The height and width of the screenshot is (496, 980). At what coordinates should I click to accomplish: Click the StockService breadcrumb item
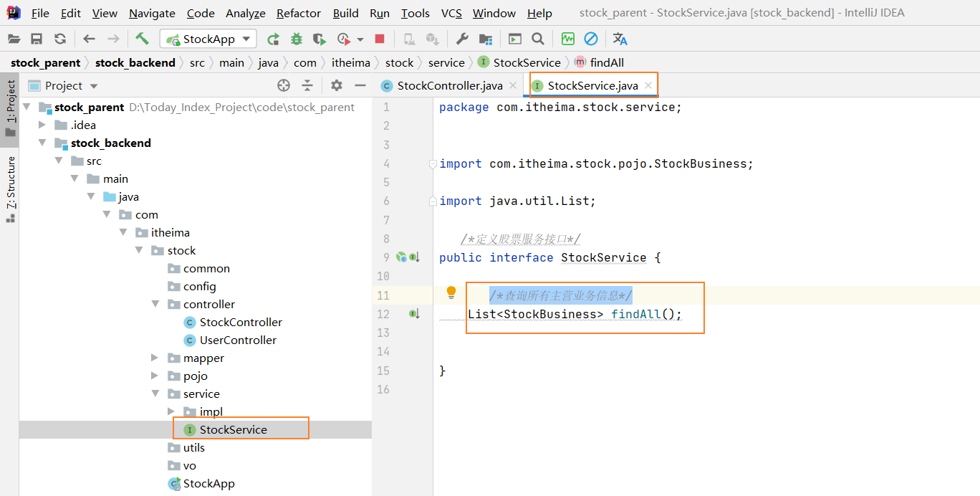[519, 63]
